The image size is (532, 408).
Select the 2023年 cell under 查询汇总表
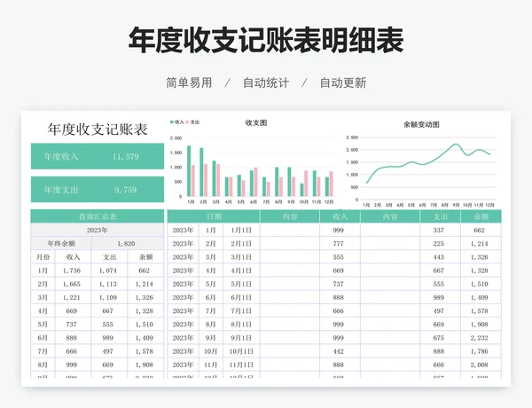[98, 230]
